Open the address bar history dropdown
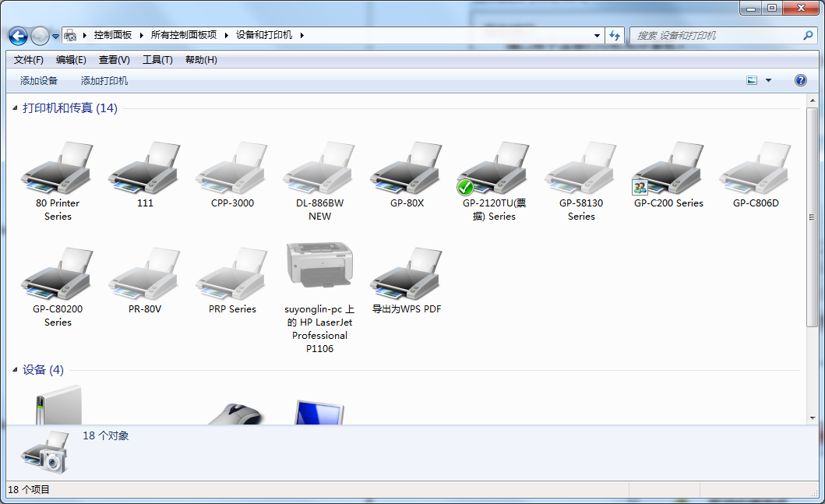Viewport: 825px width, 504px height. [597, 36]
